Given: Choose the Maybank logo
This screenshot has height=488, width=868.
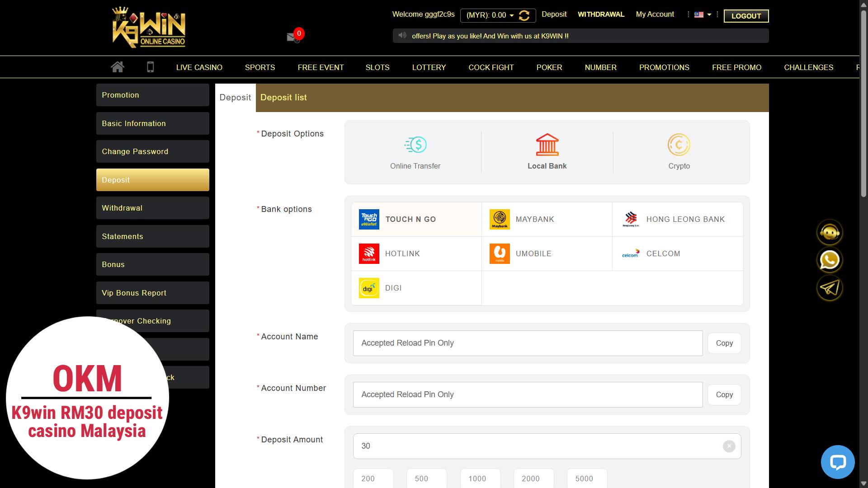Looking at the screenshot, I should point(500,219).
